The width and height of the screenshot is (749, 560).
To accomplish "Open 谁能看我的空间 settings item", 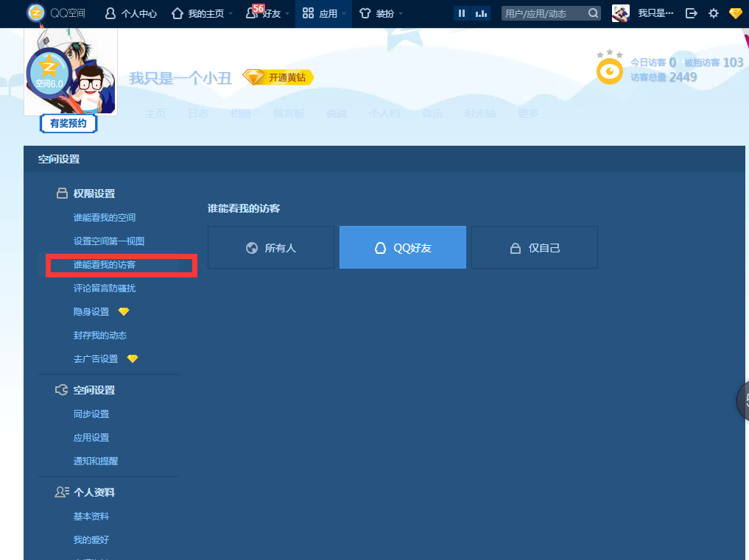I will 105,218.
